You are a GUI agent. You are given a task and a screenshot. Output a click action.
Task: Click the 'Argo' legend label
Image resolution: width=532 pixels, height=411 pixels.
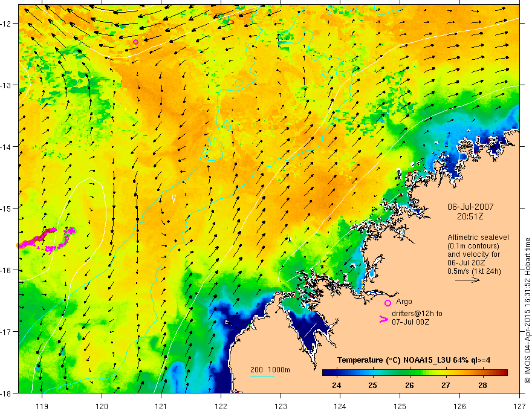click(404, 302)
